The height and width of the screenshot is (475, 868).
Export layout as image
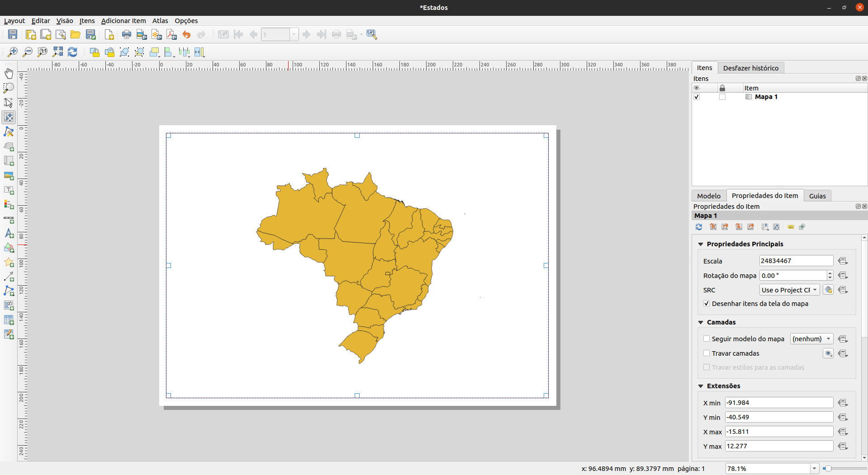click(142, 34)
